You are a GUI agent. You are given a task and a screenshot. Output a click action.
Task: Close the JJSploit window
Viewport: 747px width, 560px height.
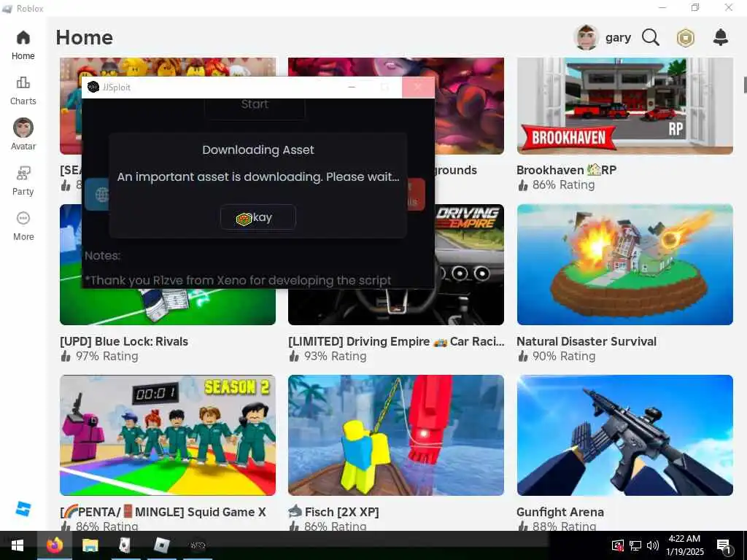pyautogui.click(x=418, y=87)
